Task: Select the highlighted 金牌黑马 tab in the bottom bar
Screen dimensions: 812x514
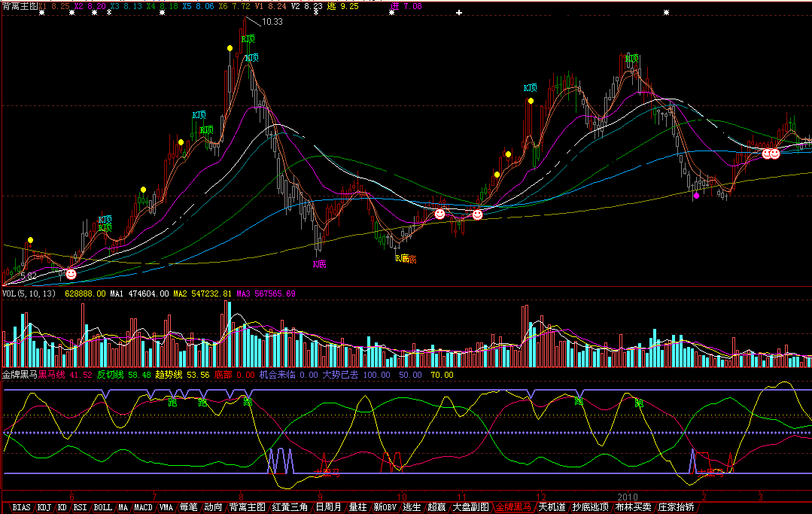Action: pos(513,508)
